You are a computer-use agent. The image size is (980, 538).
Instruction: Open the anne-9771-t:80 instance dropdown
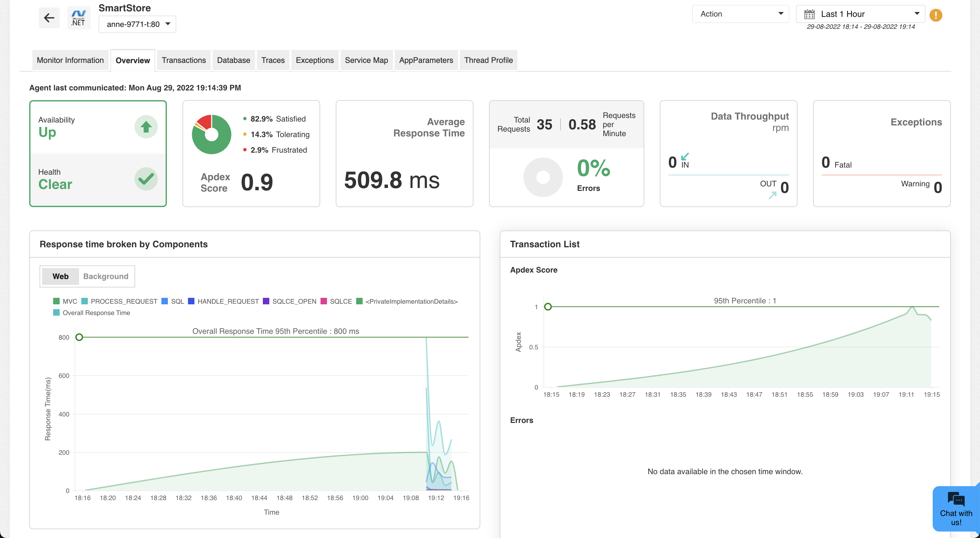click(137, 24)
